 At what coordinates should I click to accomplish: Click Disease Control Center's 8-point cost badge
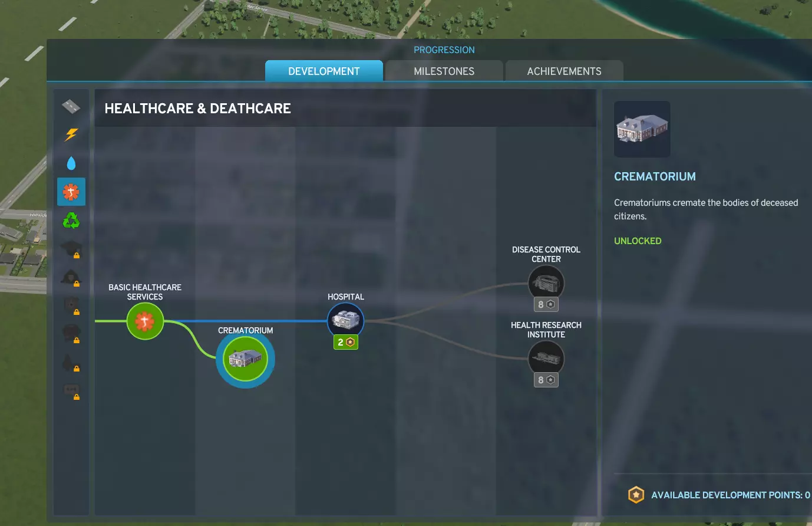[x=546, y=304]
